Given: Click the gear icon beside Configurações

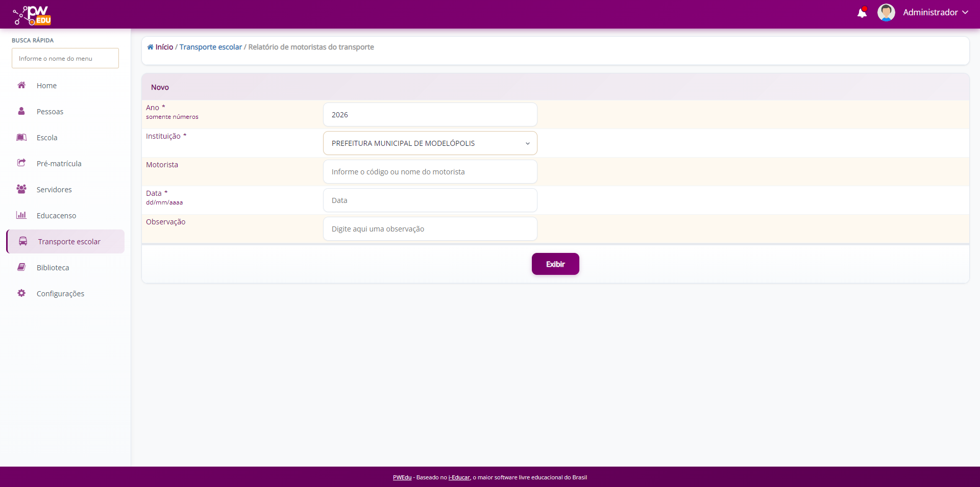Looking at the screenshot, I should tap(21, 293).
